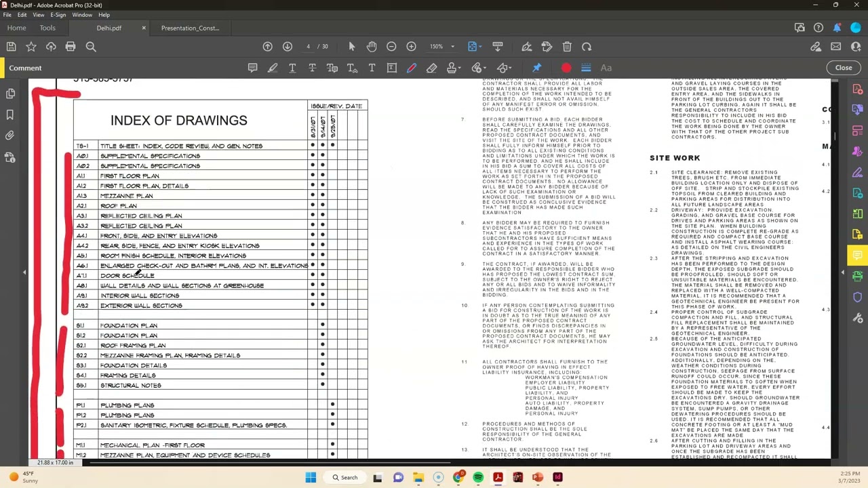The height and width of the screenshot is (488, 868).
Task: Switch to the Tools view
Action: coord(47,28)
